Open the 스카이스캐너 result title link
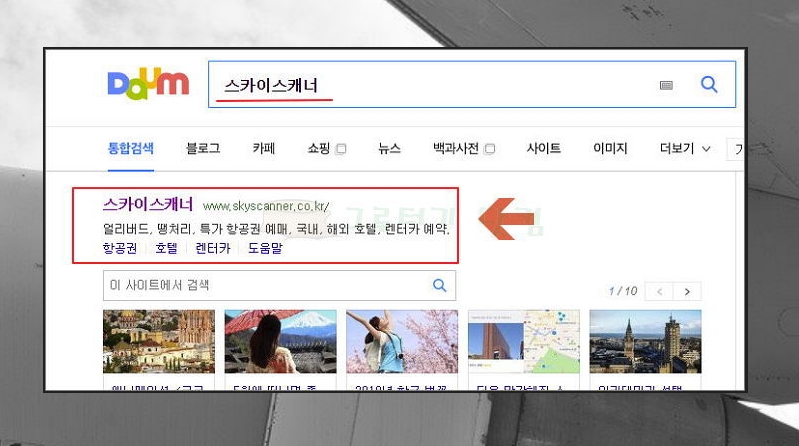Viewport: 799px width, 446px height. click(x=148, y=204)
